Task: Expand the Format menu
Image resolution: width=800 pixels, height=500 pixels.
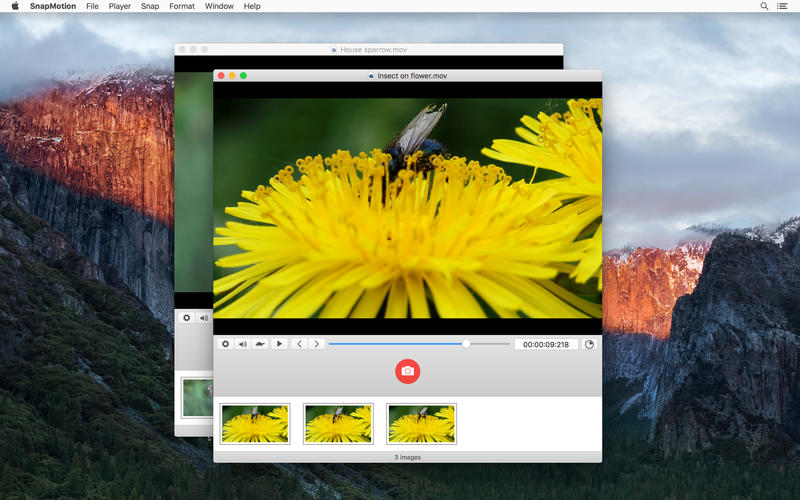Action: (182, 6)
